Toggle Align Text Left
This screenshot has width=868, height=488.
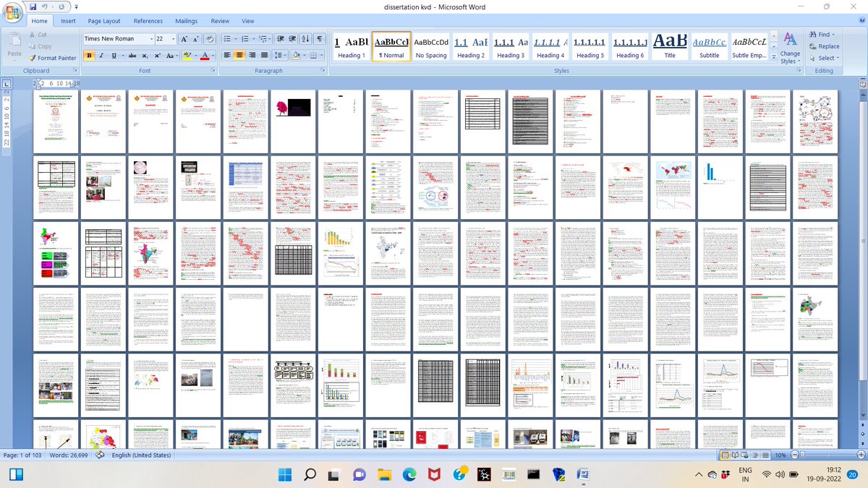tap(228, 56)
